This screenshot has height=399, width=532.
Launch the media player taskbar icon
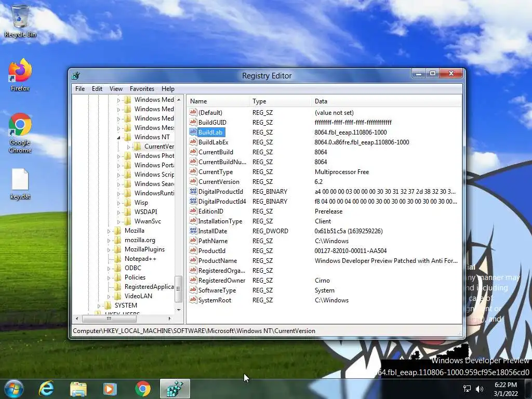pos(110,389)
